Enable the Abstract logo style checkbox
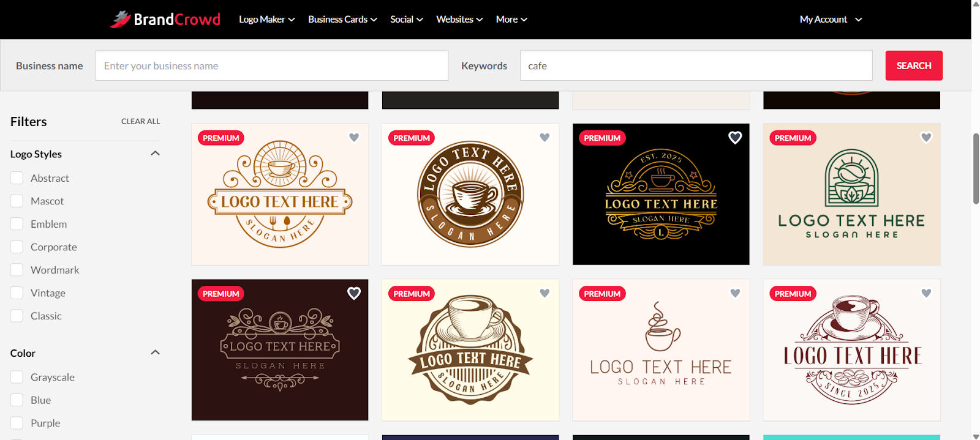This screenshot has height=440, width=980. (17, 178)
